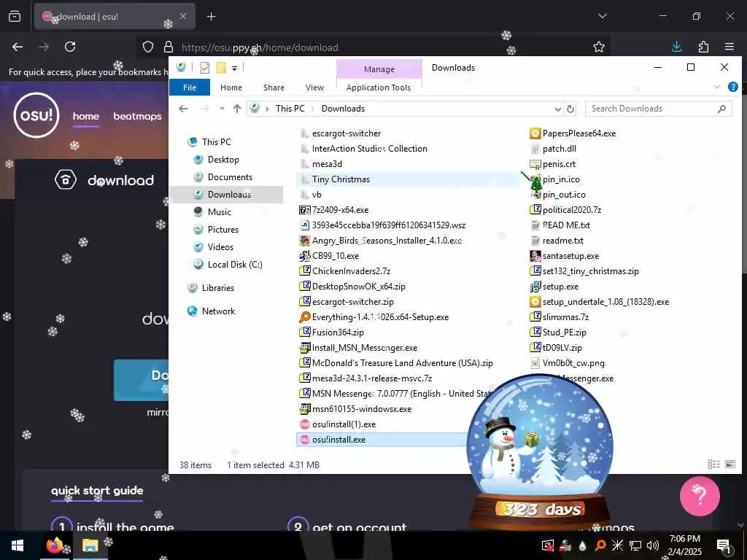Click the New folder quick access icon
747x560 pixels.
pos(221,68)
